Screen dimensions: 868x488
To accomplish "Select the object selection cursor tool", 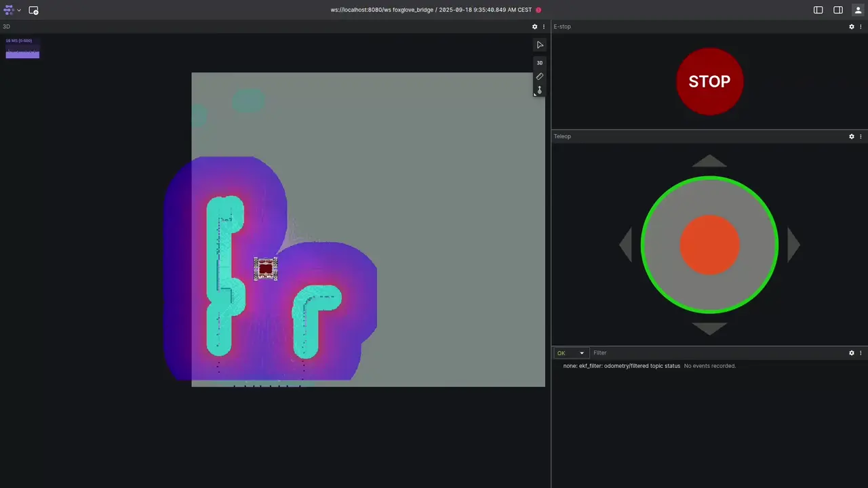I will [x=540, y=45].
